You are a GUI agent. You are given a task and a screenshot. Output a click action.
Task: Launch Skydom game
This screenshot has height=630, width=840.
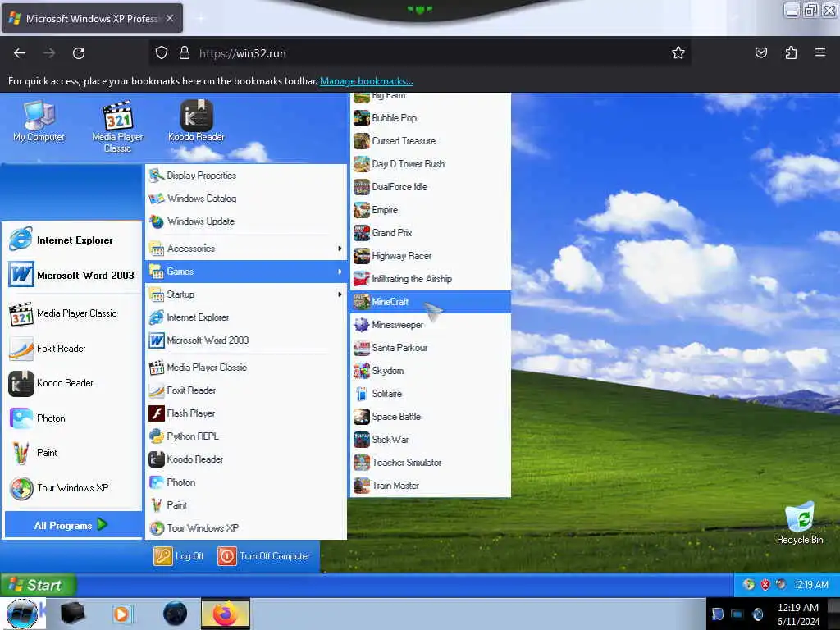(x=430, y=371)
